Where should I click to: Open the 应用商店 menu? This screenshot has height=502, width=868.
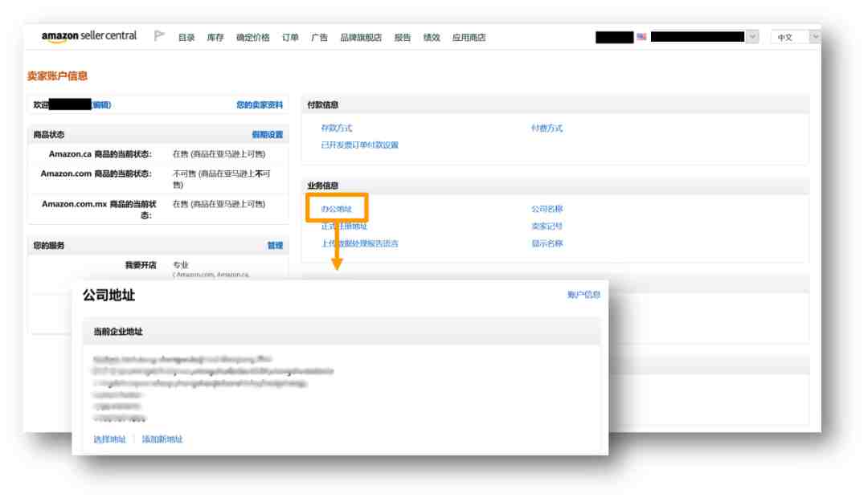coord(469,38)
